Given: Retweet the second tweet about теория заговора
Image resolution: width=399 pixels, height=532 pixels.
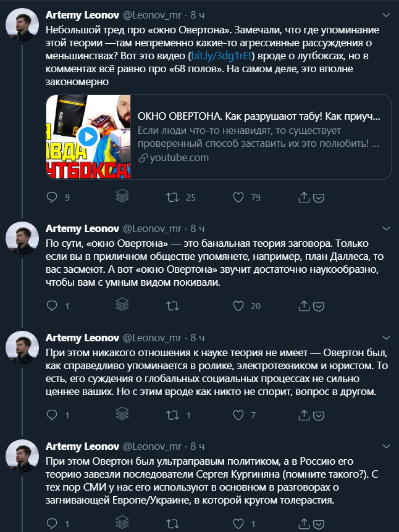Looking at the screenshot, I should click(174, 305).
